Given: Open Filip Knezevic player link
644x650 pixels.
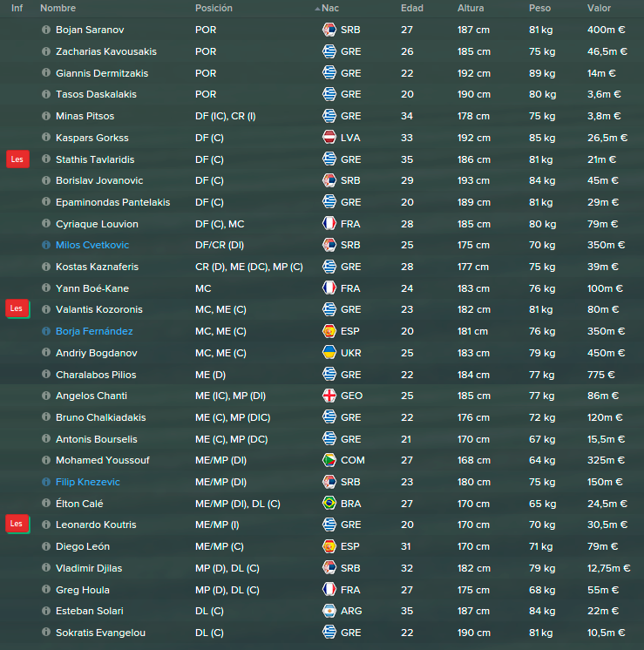Looking at the screenshot, I should point(87,482).
